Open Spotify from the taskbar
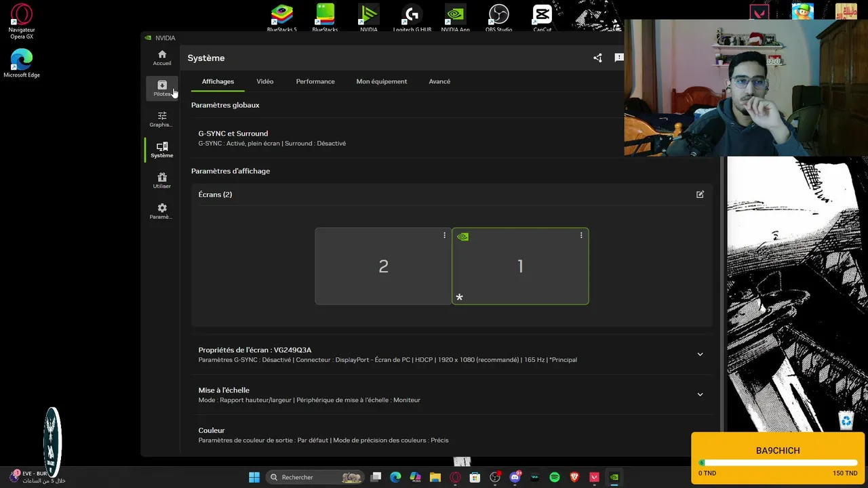 click(x=555, y=477)
